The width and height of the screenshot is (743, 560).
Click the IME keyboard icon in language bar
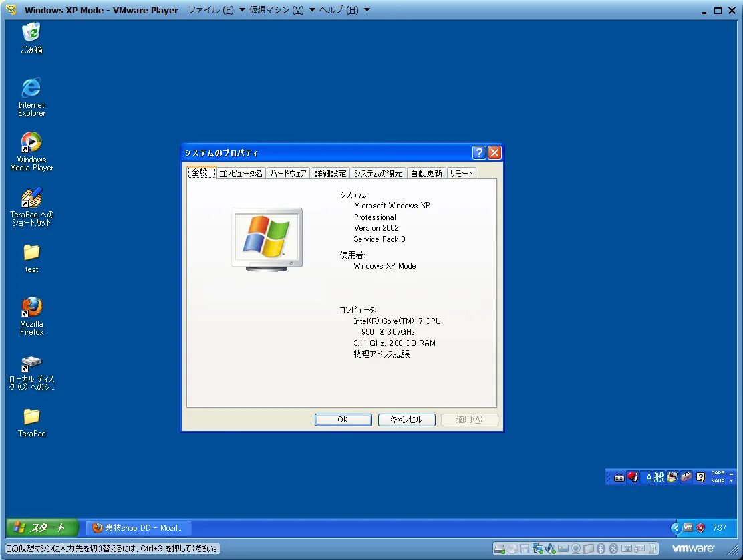(x=619, y=478)
